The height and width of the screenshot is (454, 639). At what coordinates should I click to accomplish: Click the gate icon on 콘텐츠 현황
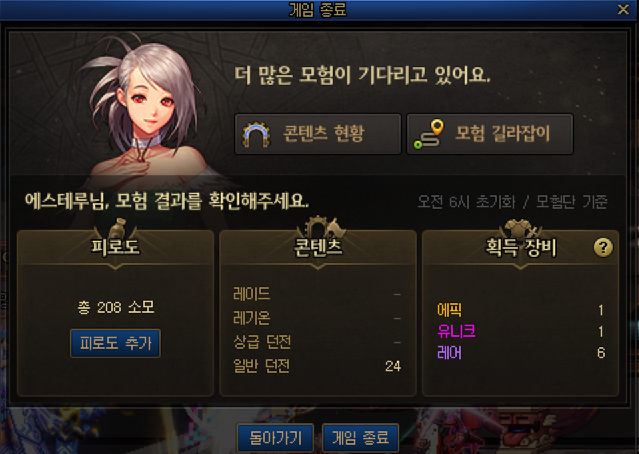[x=256, y=134]
